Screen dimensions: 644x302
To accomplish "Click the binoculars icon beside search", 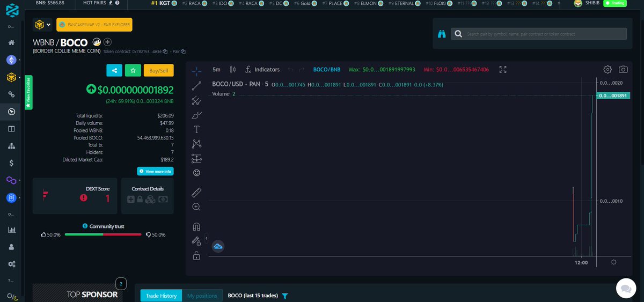I will [442, 34].
